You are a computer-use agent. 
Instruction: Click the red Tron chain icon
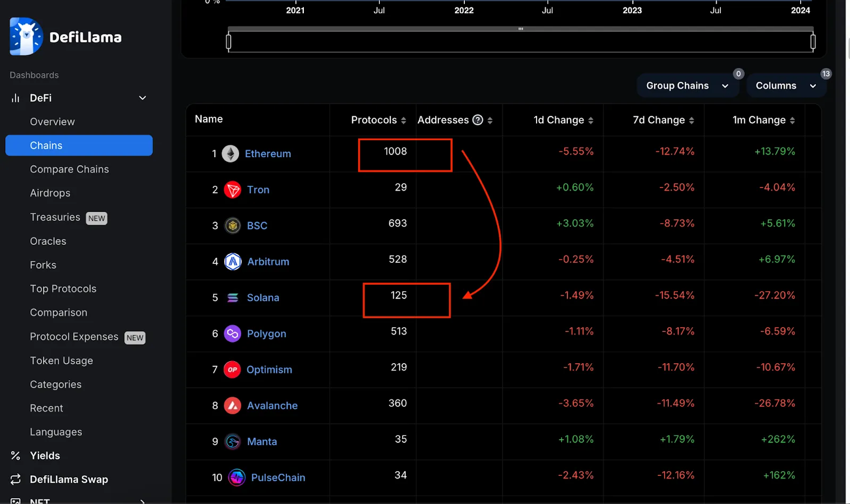tap(233, 190)
